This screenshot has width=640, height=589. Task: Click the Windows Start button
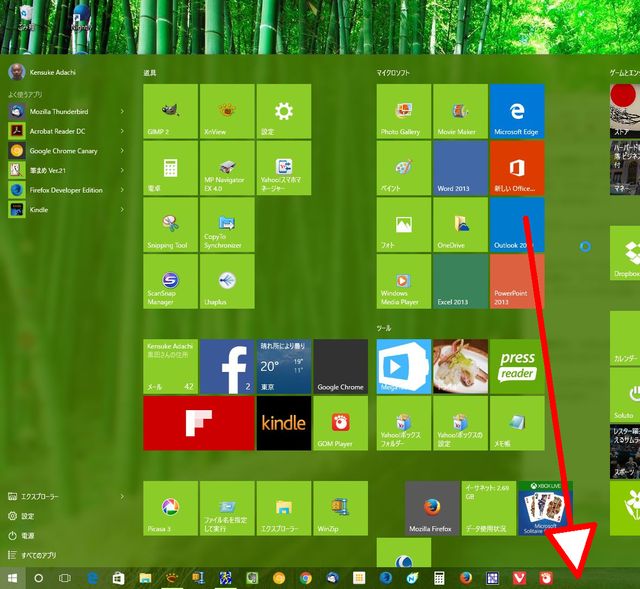tap(13, 578)
